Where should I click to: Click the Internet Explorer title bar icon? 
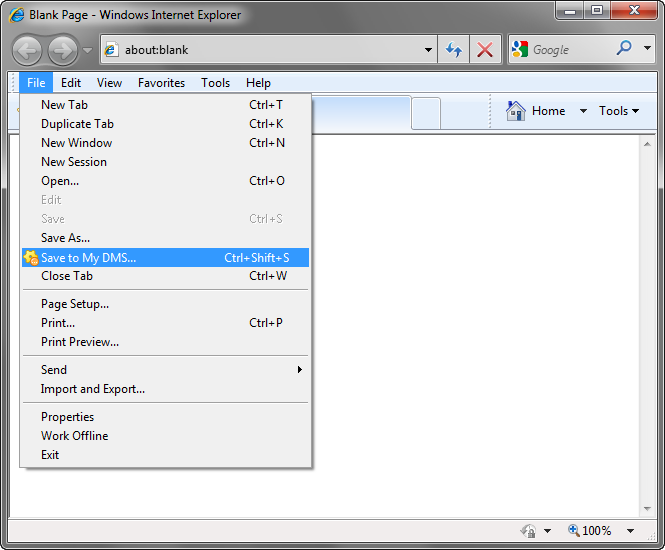point(17,15)
